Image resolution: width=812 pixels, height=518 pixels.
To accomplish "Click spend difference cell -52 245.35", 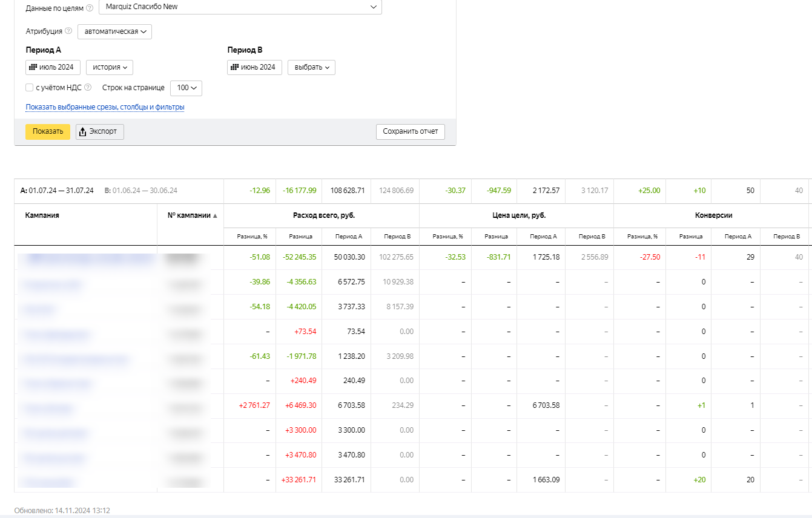I will (300, 257).
